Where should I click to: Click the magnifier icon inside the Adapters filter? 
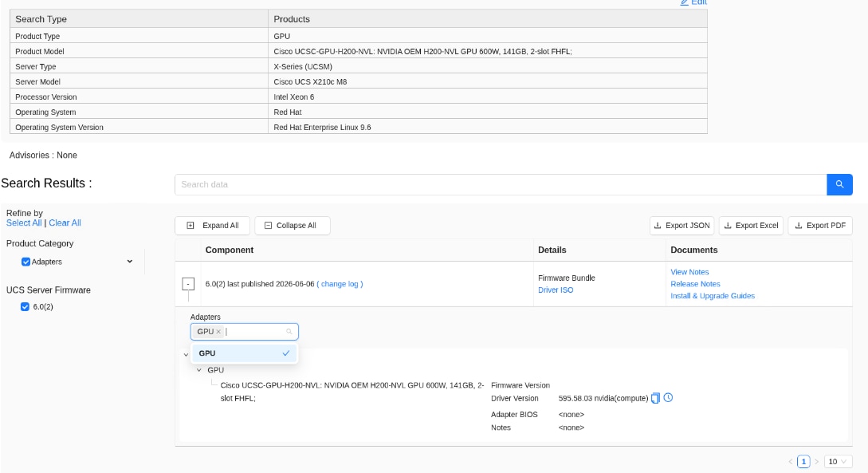tap(289, 332)
